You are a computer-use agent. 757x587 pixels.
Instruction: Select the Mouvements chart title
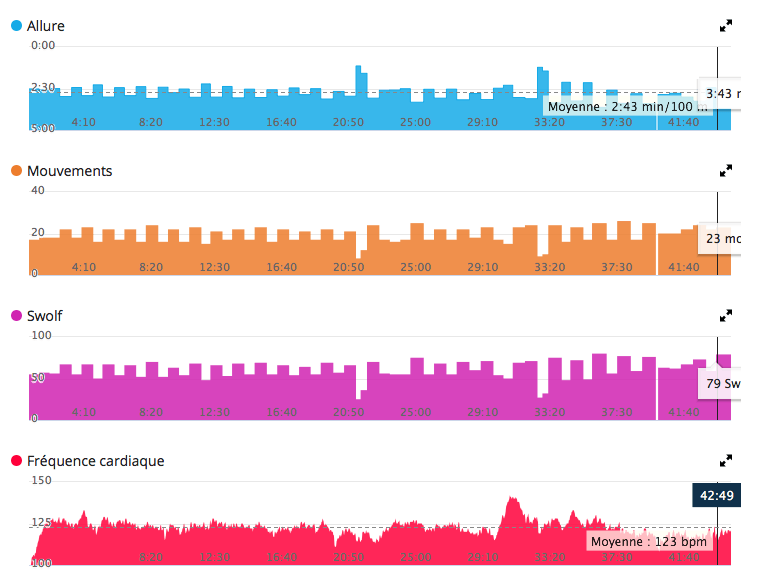tap(69, 171)
